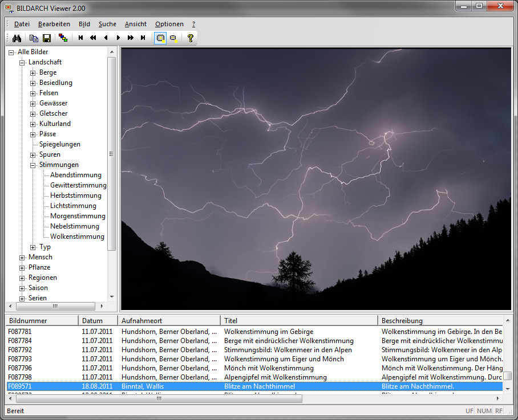
Task: Select Wolkenstimmung category
Action: 77,236
